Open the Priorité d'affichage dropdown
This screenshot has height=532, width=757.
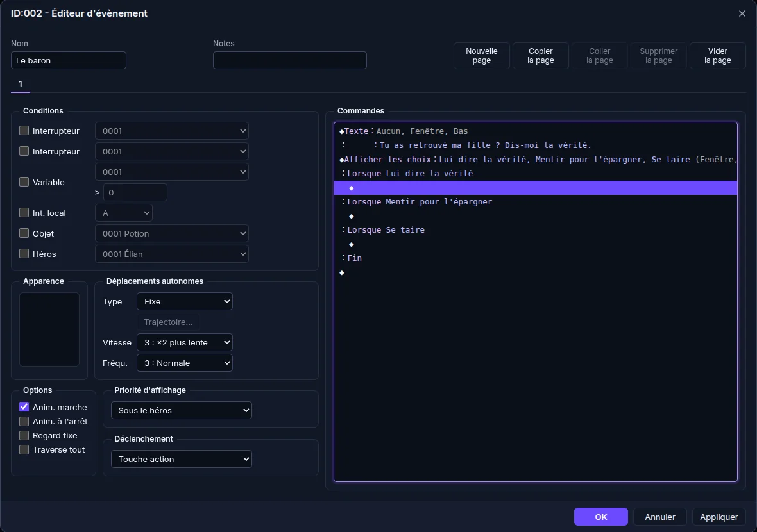click(x=182, y=410)
